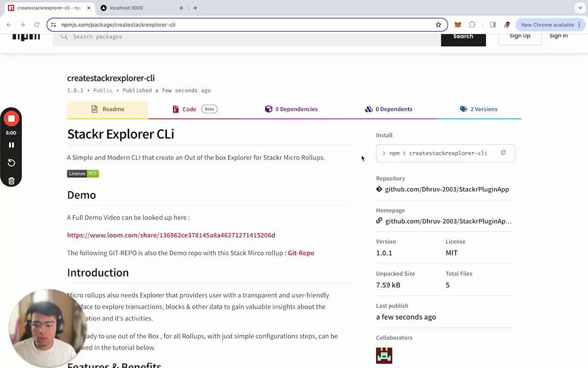Copy the npm install command
The height and width of the screenshot is (368, 588).
503,153
